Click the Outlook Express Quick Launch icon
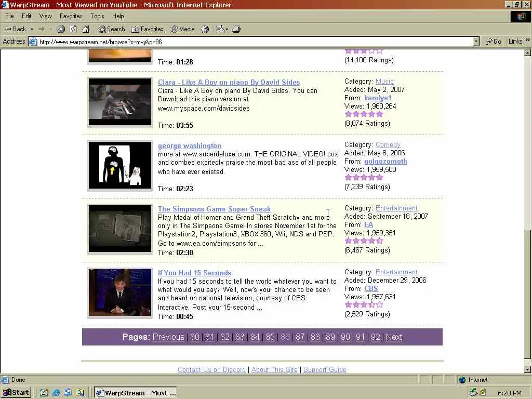 point(68,393)
